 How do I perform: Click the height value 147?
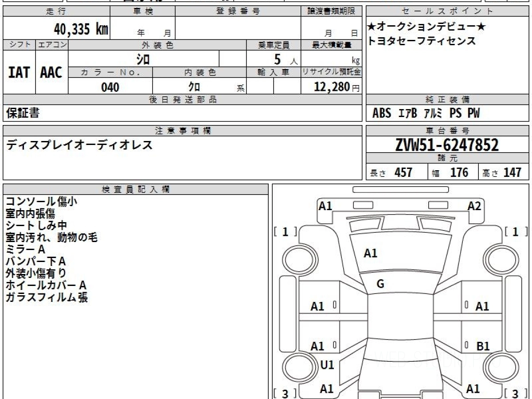click(512, 172)
